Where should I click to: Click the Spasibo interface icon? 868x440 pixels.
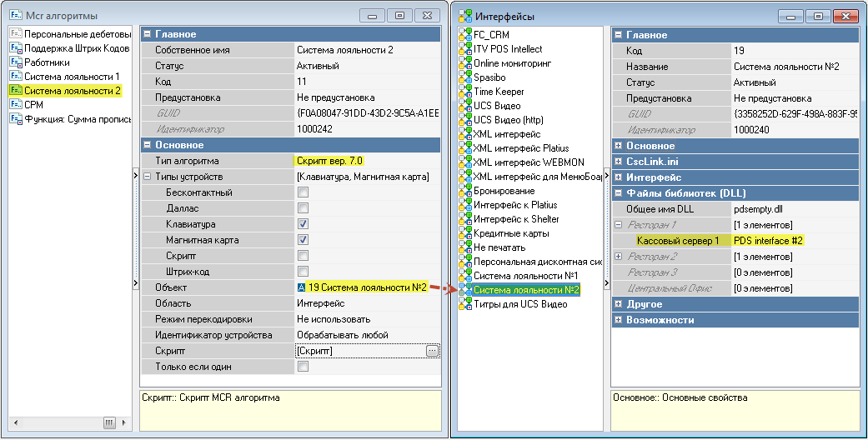click(x=465, y=77)
